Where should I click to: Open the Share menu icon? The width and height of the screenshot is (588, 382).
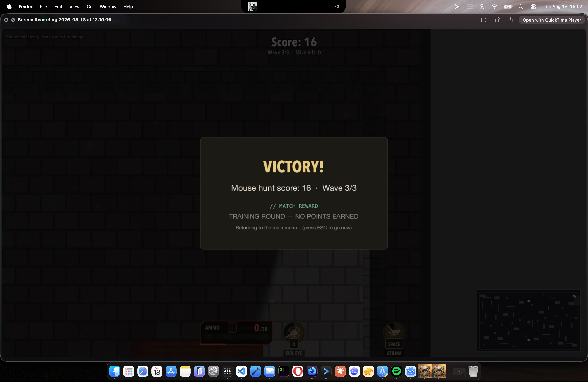coord(510,20)
